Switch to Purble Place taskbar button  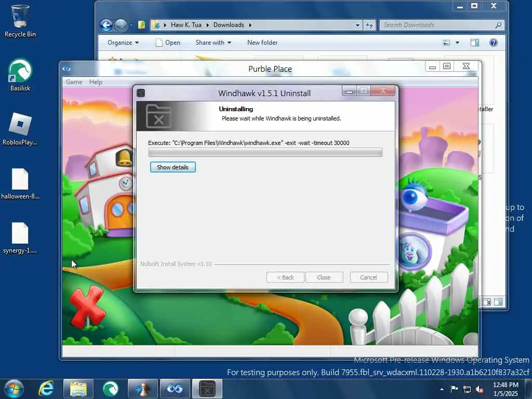pyautogui.click(x=175, y=389)
